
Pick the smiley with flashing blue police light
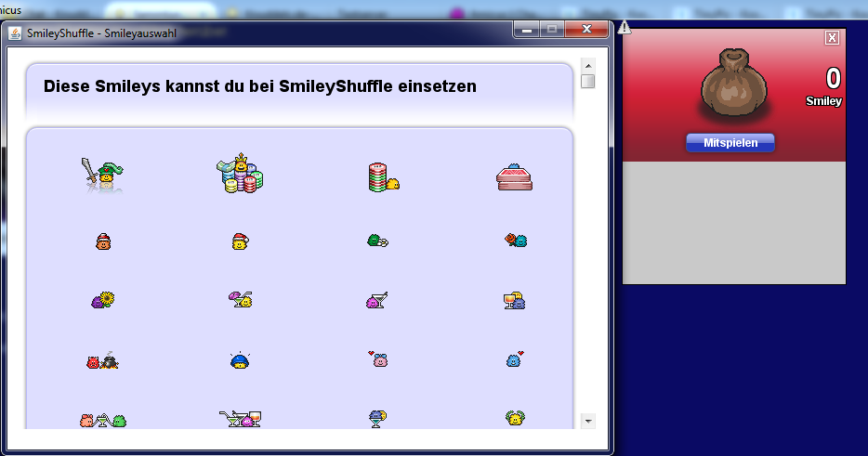(240, 359)
